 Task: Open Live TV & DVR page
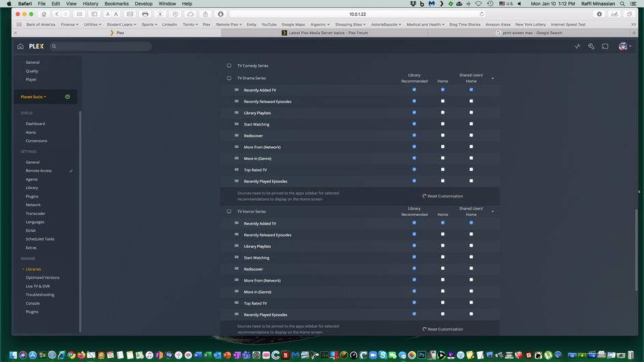[38, 286]
